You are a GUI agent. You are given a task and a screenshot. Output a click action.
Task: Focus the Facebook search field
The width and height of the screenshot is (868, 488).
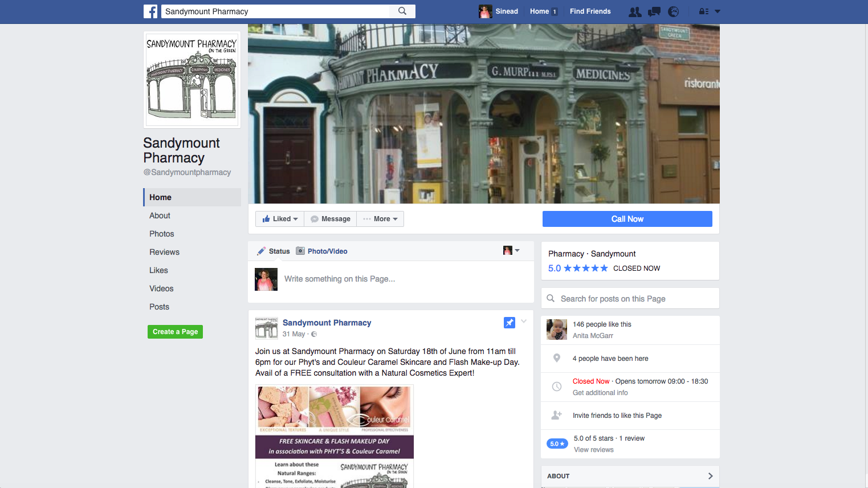point(276,11)
